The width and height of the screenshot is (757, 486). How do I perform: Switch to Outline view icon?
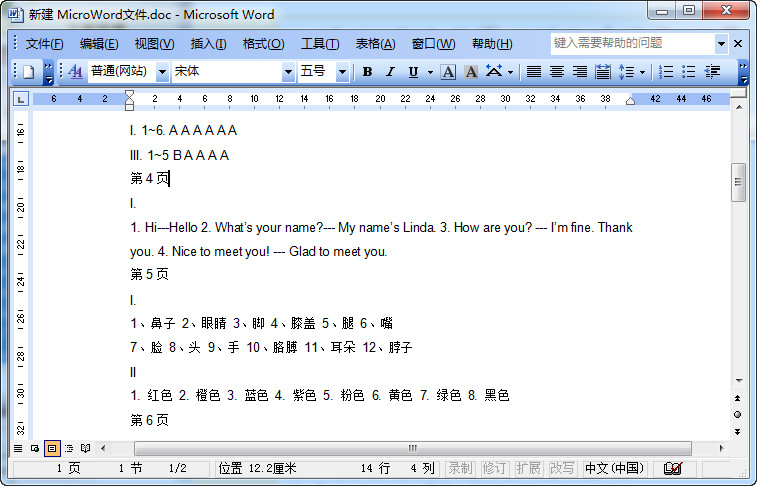click(x=69, y=449)
